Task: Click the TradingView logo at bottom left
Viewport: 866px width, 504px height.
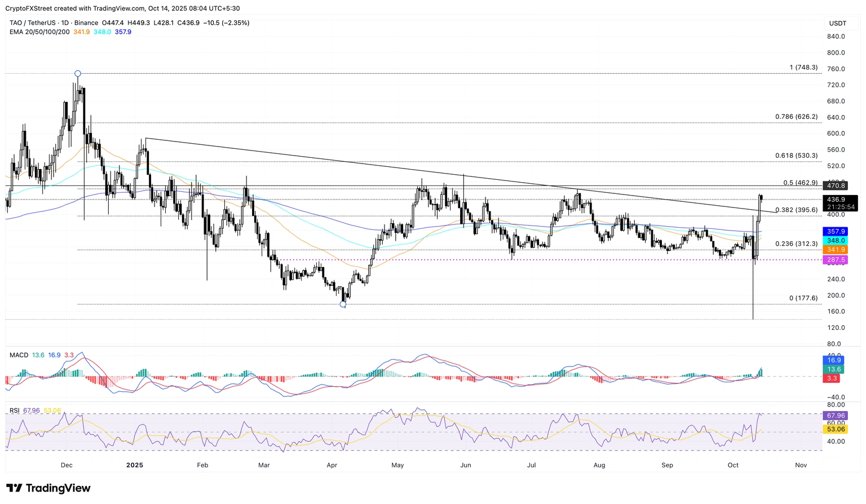Action: pos(48,488)
